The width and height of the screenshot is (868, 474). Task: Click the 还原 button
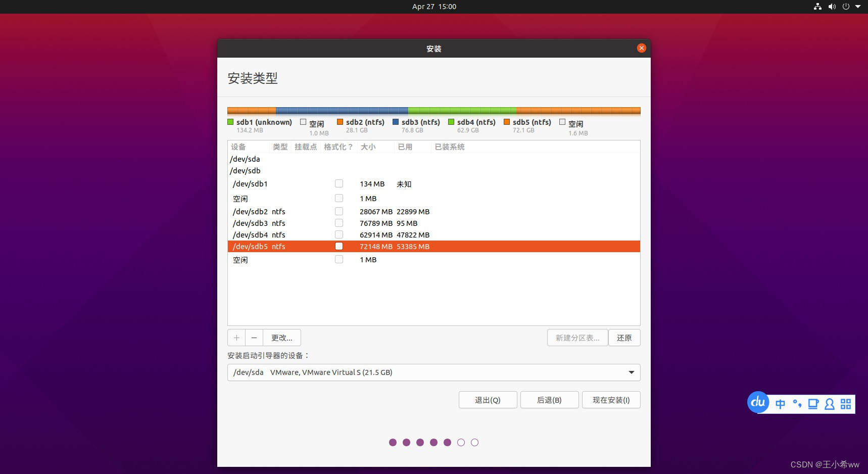(624, 338)
